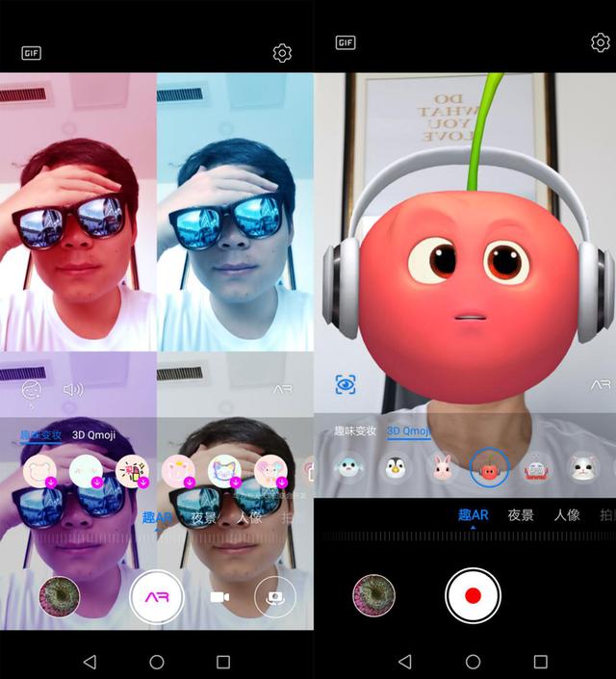This screenshot has width=616, height=679.
Task: Open settings gear on the right screen
Action: click(601, 42)
